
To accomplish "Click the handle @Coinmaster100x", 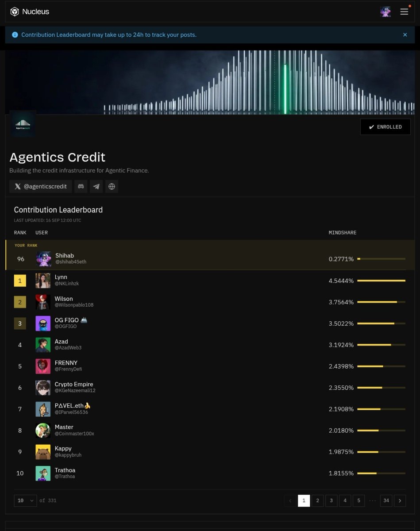I will tap(74, 434).
